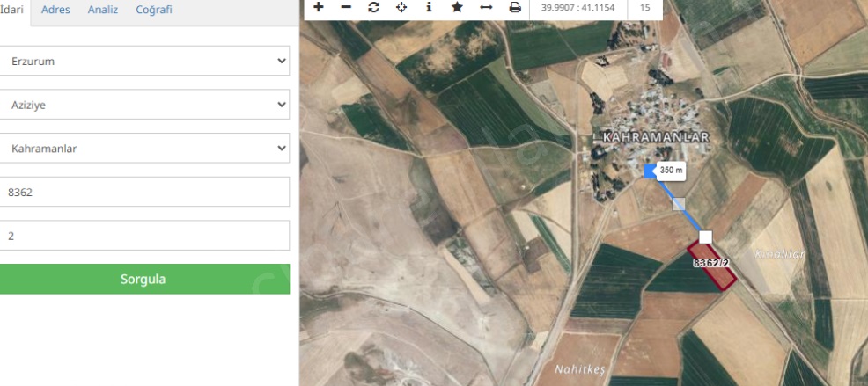The height and width of the screenshot is (386, 868).
Task: Open the Analiz tab
Action: pos(103,11)
